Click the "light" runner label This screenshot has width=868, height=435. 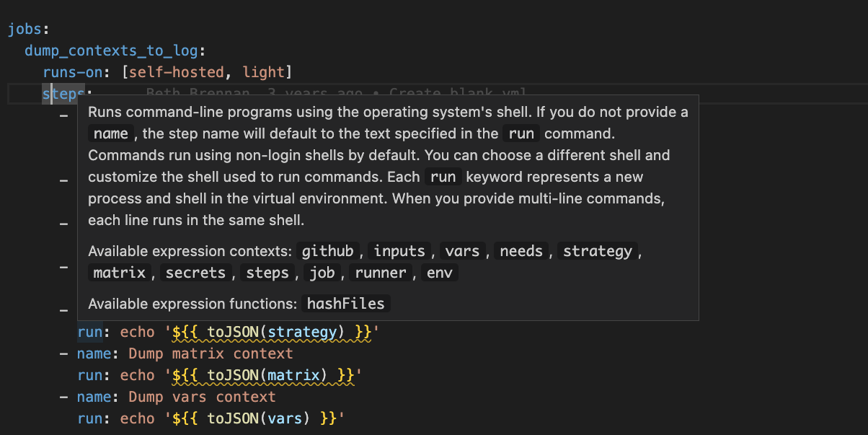pyautogui.click(x=265, y=71)
